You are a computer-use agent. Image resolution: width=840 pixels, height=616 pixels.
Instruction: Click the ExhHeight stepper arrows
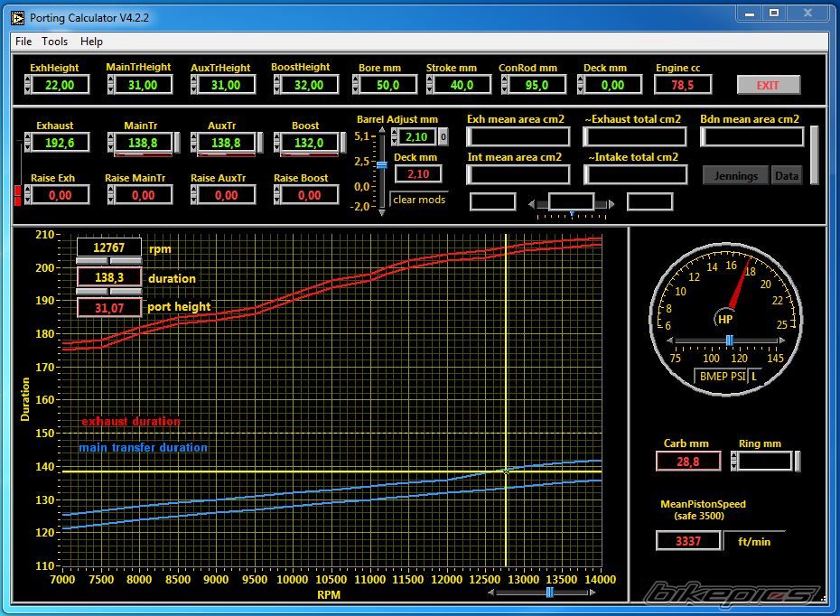[x=28, y=85]
